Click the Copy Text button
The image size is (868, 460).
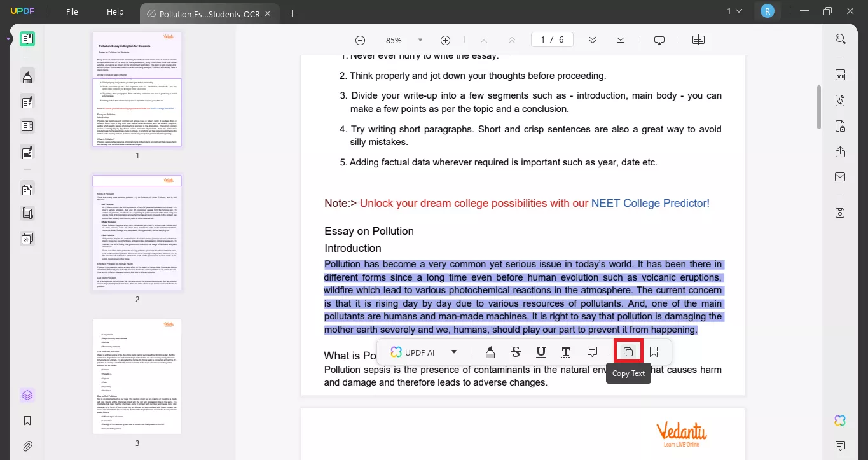[628, 352]
